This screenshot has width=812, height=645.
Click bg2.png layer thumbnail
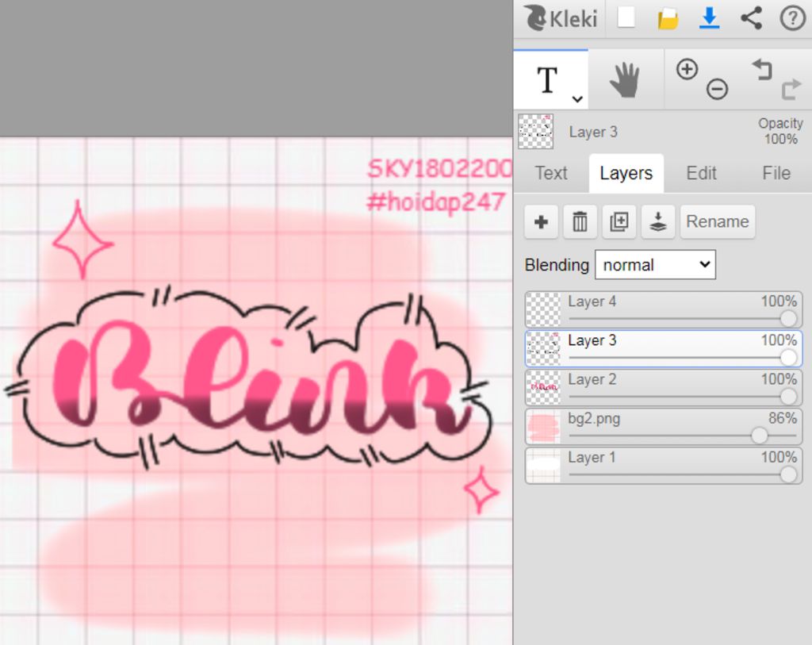click(543, 427)
